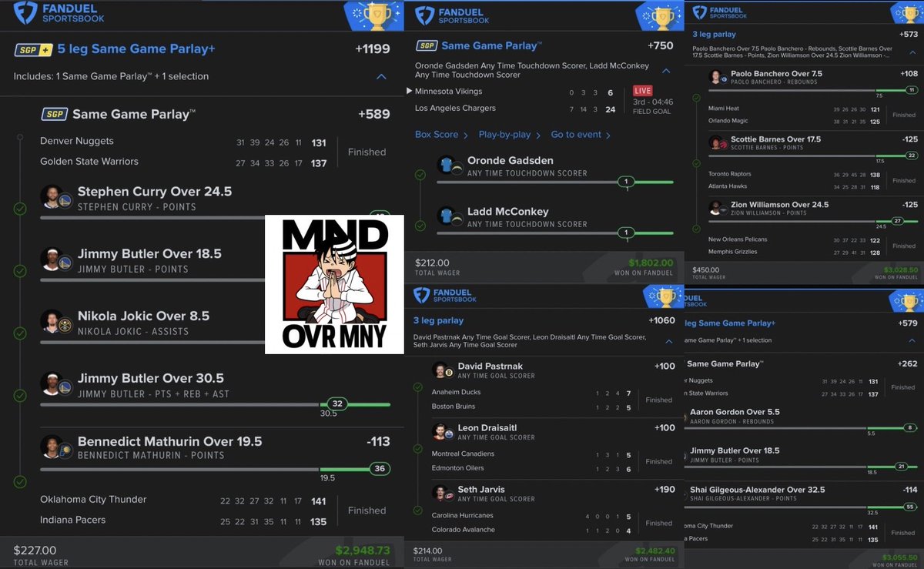
Task: Click the green check next to Oronde Gadsden
Action: 420,175
